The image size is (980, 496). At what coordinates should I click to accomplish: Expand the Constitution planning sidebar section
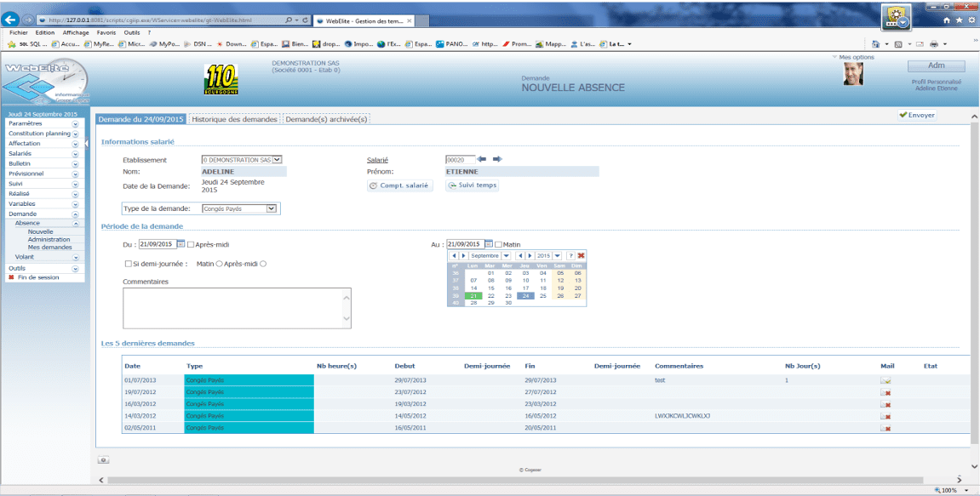(76, 134)
